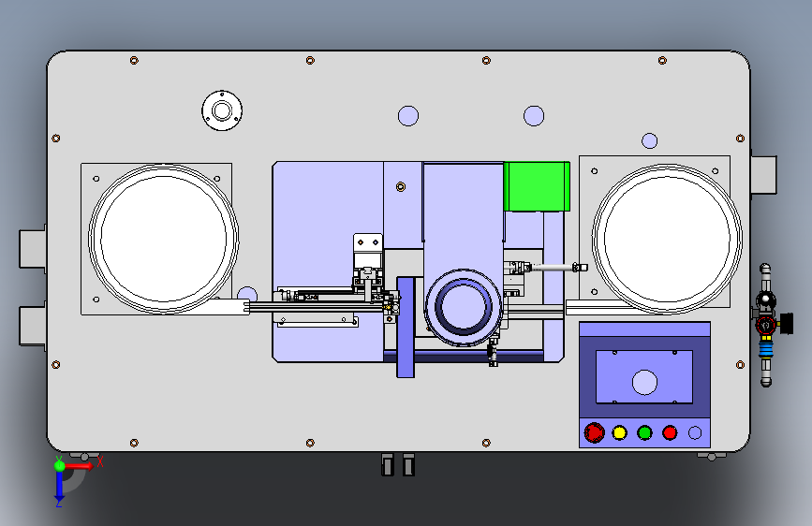
Task: Click the blue Z axis arrow of triad
Action: (x=59, y=487)
